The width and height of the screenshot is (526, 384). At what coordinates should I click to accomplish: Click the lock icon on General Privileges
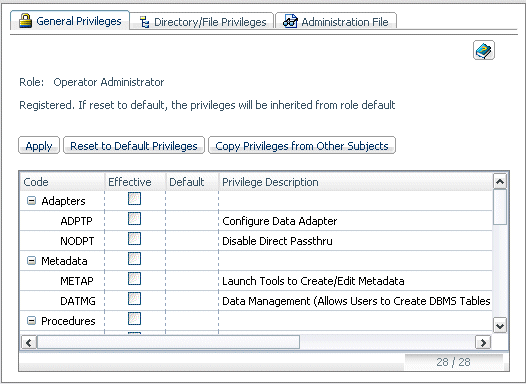25,21
